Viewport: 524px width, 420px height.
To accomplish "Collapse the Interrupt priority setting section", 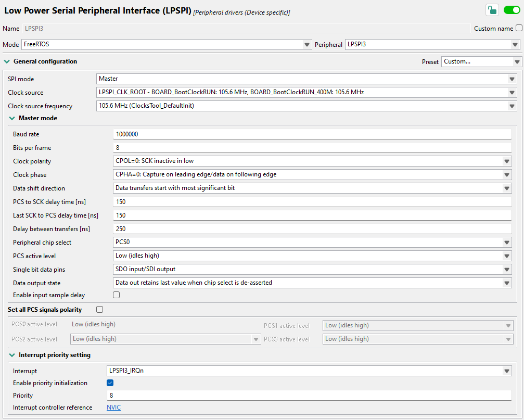I will tap(12, 355).
